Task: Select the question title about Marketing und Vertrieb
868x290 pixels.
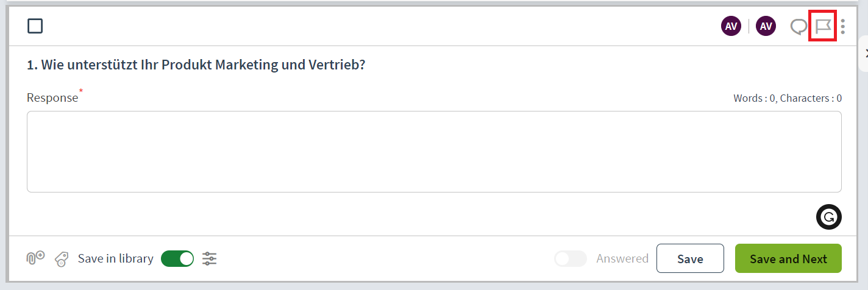Action: tap(196, 64)
